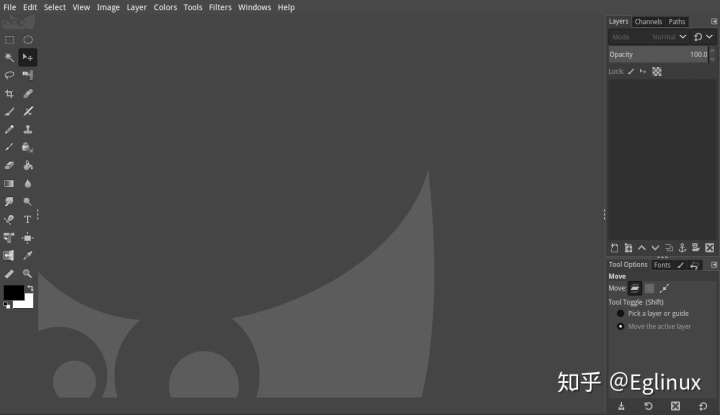Image resolution: width=720 pixels, height=415 pixels.
Task: Select the Fuzzy Select magic wand tool
Action: 9,57
